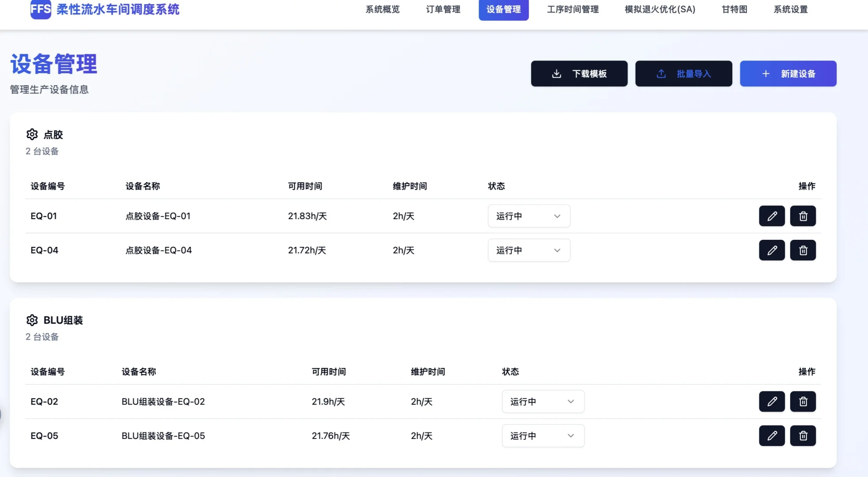Open the status dropdown for EQ-05
The image size is (868, 477).
[543, 435]
